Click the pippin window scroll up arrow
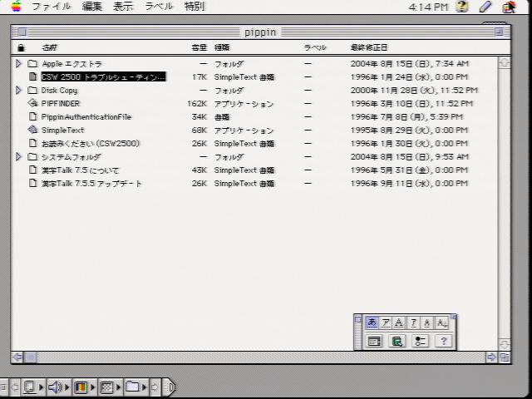This screenshot has width=532, height=399. click(505, 63)
